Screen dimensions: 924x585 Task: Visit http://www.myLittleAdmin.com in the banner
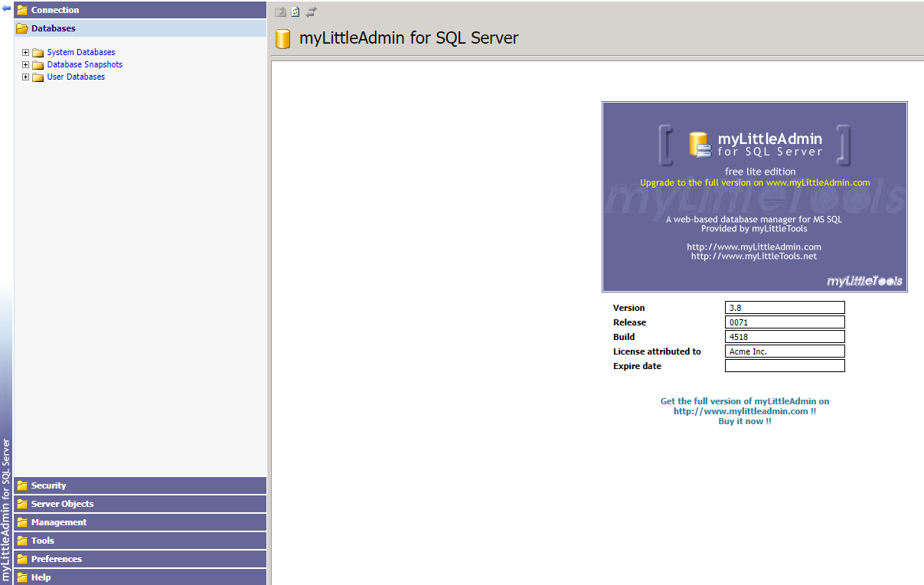coord(754,247)
